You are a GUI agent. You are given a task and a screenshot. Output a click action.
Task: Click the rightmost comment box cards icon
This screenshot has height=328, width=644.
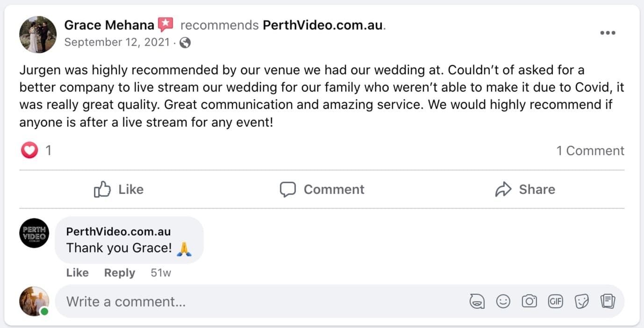(607, 302)
